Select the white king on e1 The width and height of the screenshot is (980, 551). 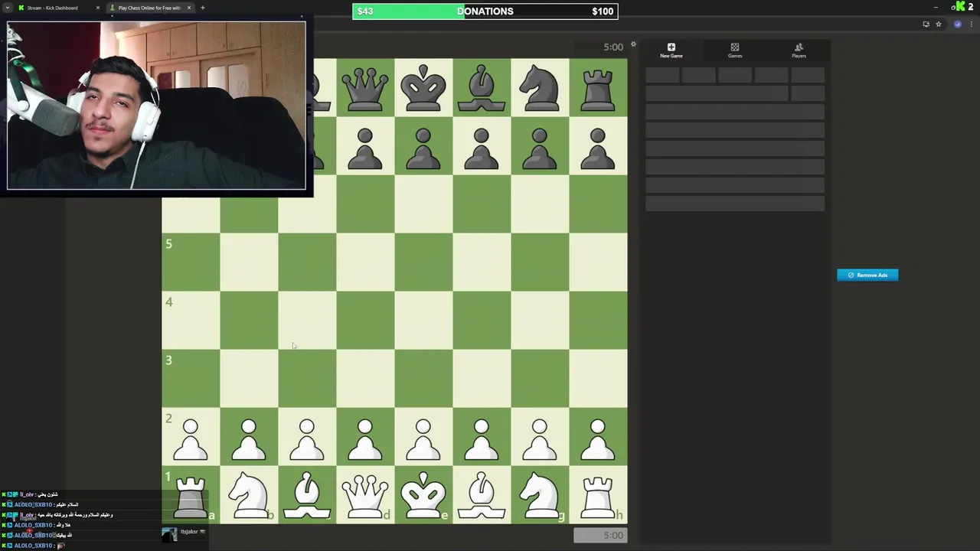pos(423,494)
